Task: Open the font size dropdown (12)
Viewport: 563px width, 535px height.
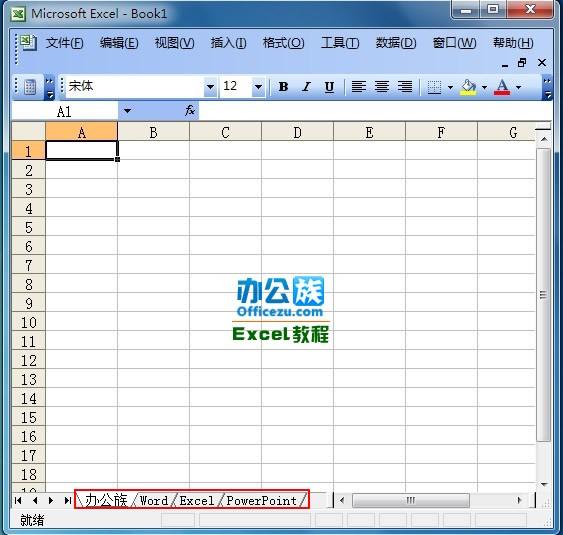Action: [258, 87]
